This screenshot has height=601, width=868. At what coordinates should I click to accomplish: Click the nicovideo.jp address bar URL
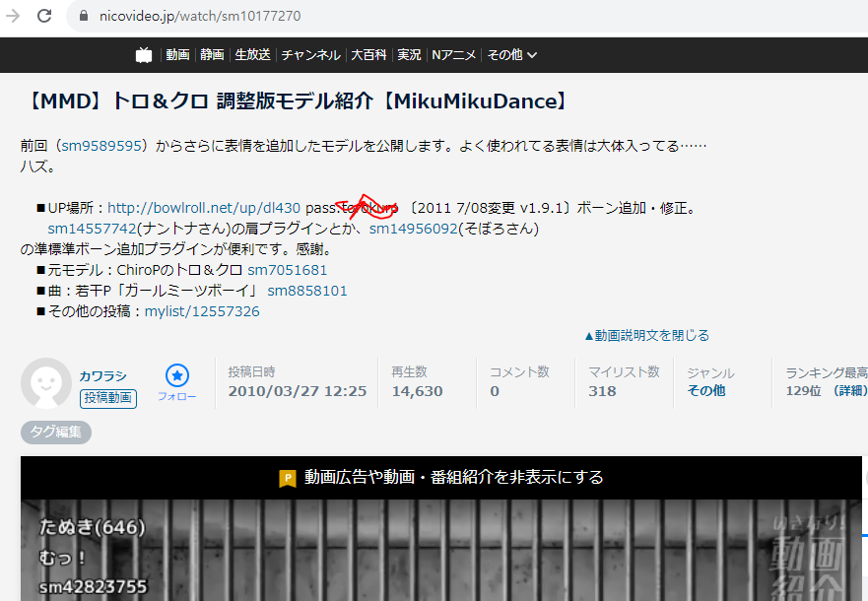pyautogui.click(x=200, y=16)
